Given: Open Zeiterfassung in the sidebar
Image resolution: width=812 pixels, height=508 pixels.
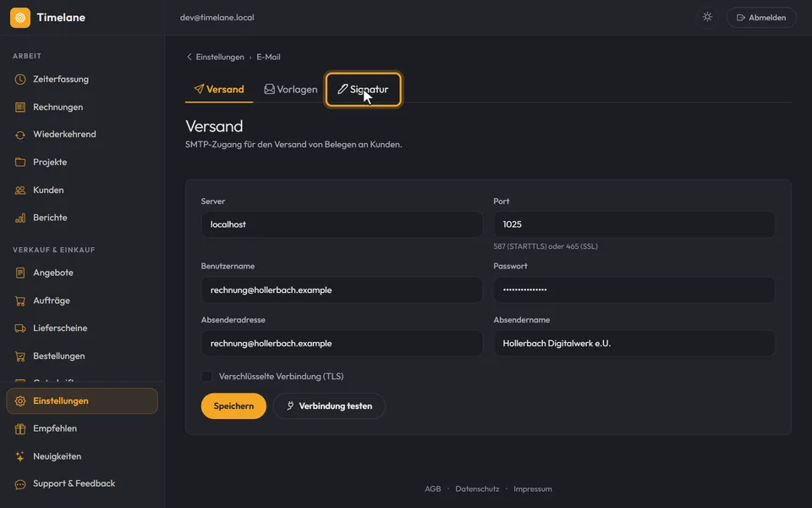Looking at the screenshot, I should click(x=82, y=80).
